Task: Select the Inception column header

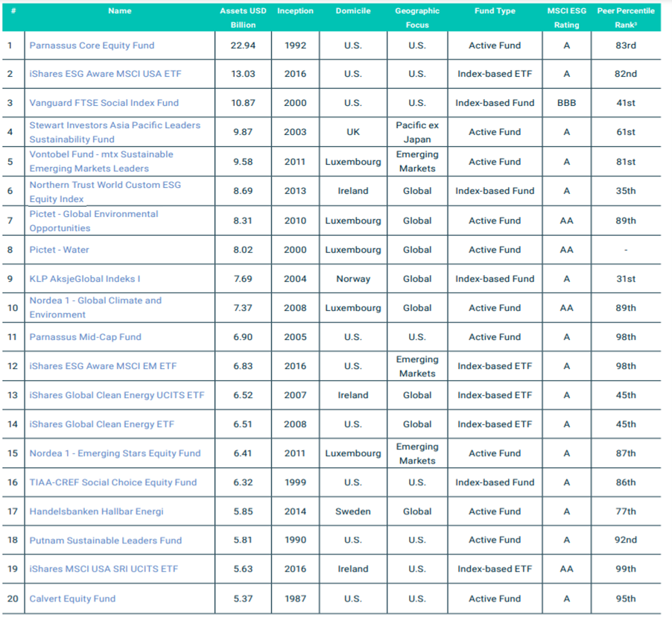Action: pyautogui.click(x=295, y=11)
